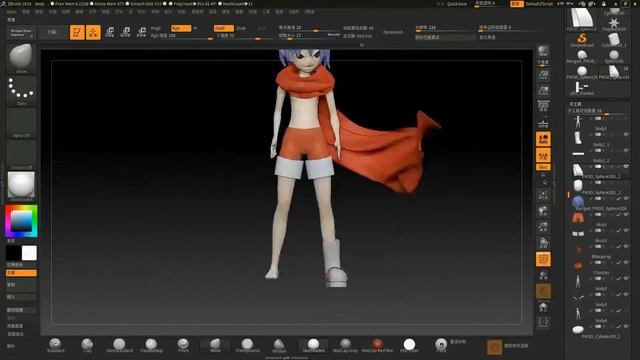Screen dimensions: 640x360
Task: Select the orange shorts subtool thumbnail
Action: tap(578, 218)
